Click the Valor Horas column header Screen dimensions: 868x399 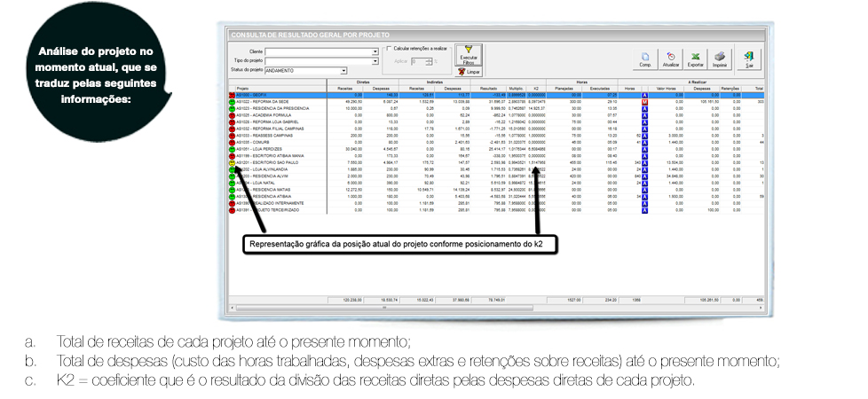tap(666, 89)
